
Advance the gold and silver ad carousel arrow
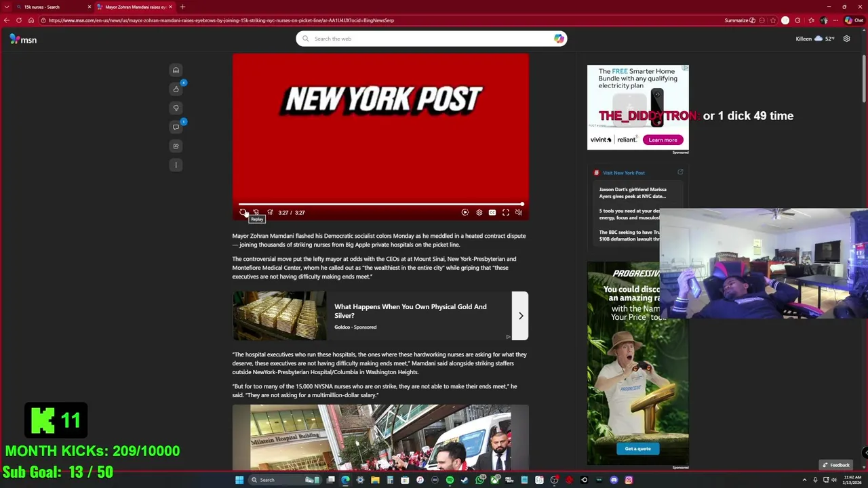click(x=520, y=316)
